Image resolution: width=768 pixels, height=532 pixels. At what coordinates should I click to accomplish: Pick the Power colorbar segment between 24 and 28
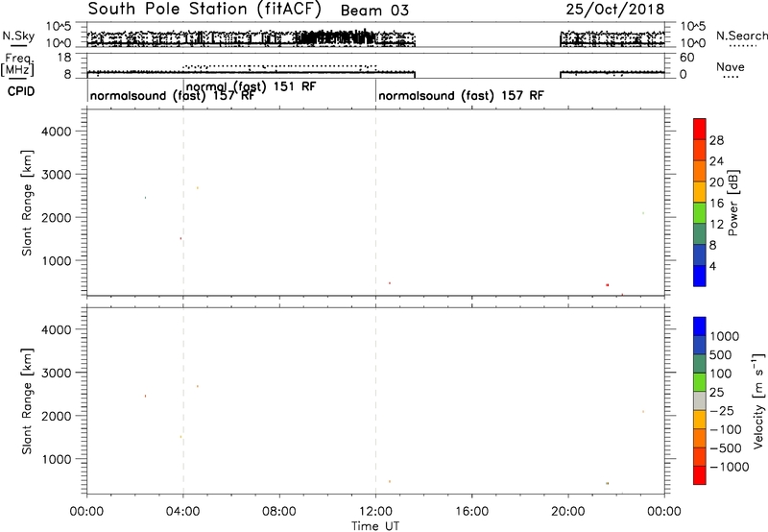pos(700,150)
